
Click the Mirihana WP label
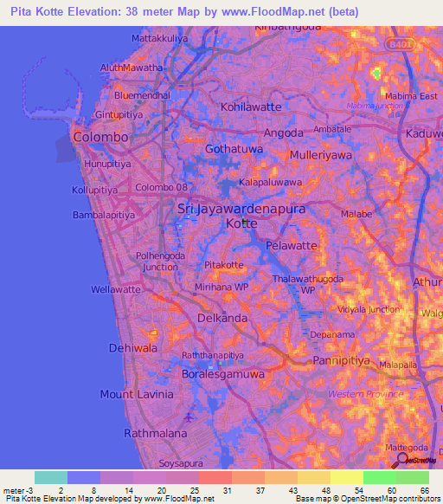(x=221, y=287)
